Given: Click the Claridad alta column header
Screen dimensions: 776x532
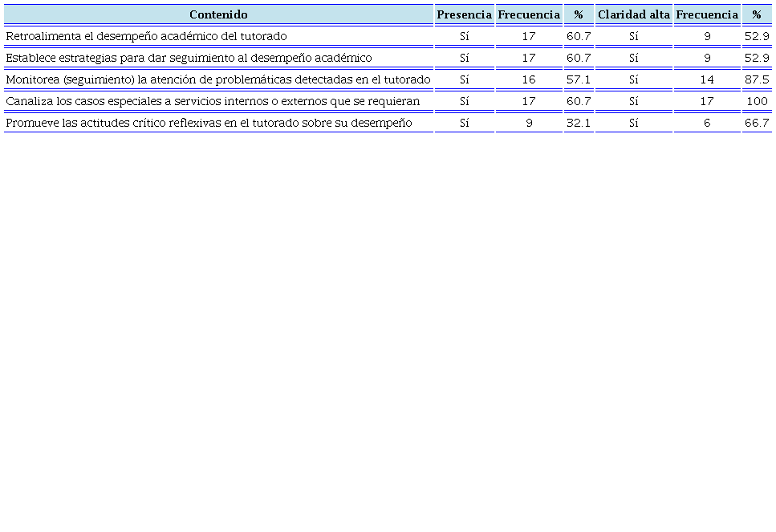Looking at the screenshot, I should pos(633,14).
